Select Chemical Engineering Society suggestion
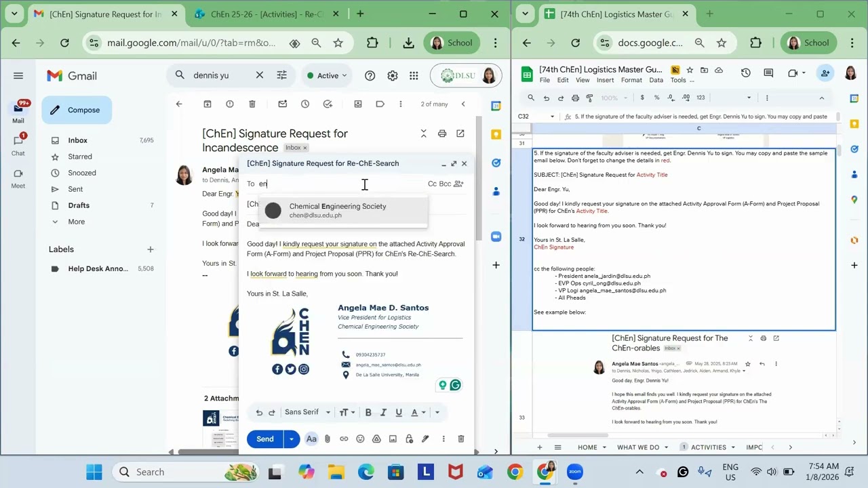The height and width of the screenshot is (488, 868). [343, 210]
